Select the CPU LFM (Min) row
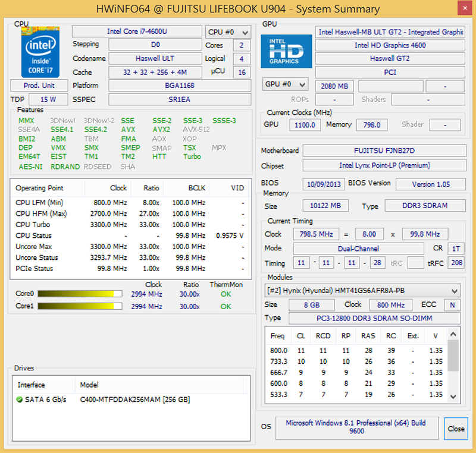The width and height of the screenshot is (476, 453). [130, 203]
